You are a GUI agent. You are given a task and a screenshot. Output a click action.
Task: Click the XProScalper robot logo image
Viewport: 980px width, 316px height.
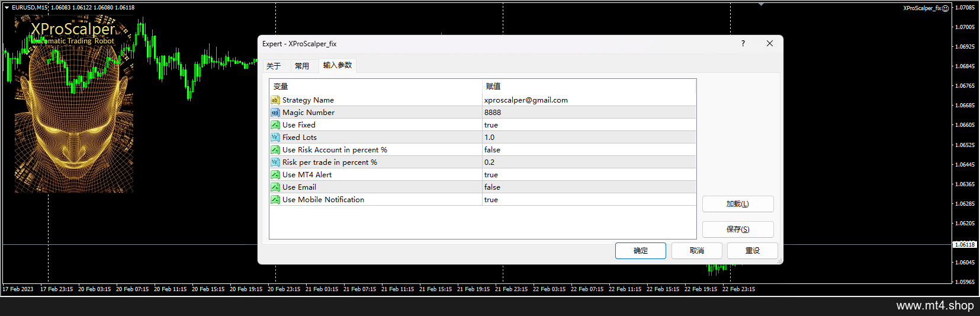tap(74, 104)
